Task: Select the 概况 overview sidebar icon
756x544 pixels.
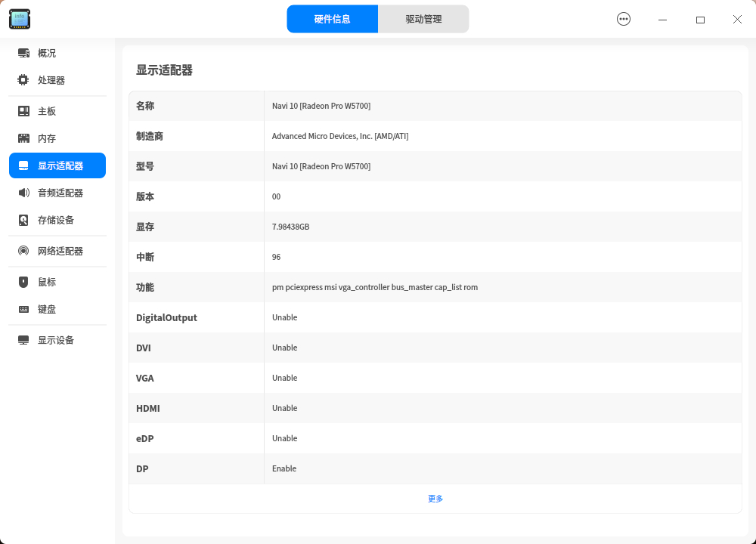Action: coord(23,53)
